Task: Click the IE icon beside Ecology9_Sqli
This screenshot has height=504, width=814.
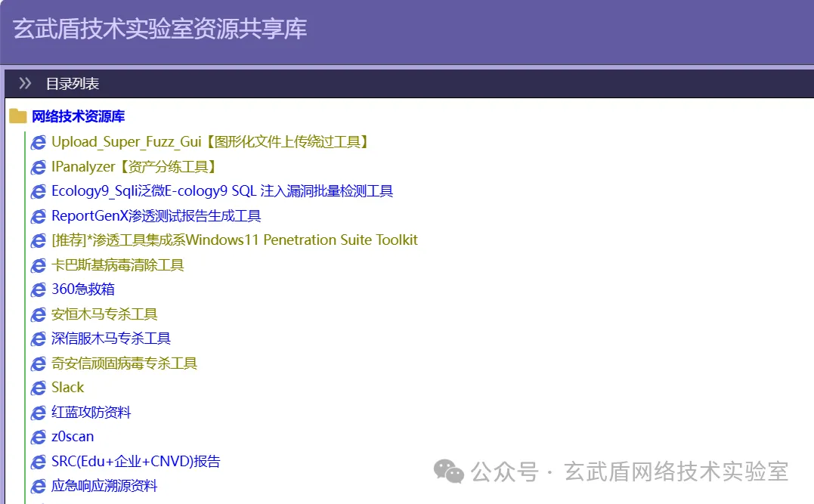Action: (x=39, y=191)
